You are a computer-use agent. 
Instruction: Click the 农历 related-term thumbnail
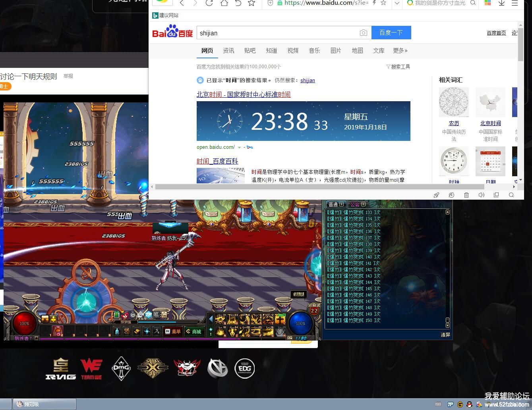454,102
